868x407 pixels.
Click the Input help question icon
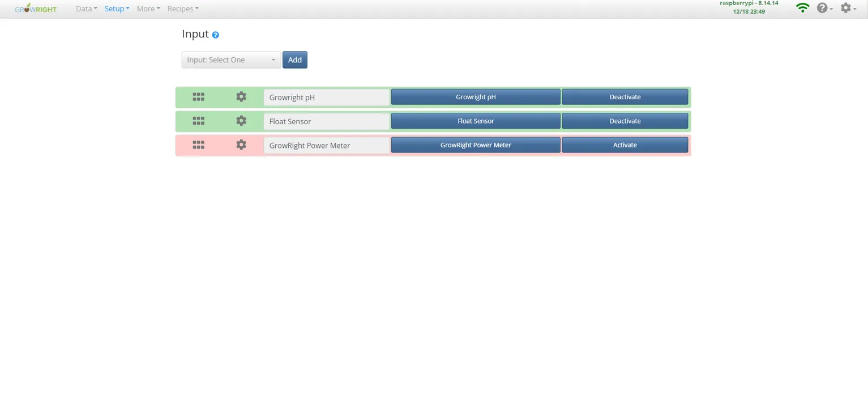tap(215, 35)
